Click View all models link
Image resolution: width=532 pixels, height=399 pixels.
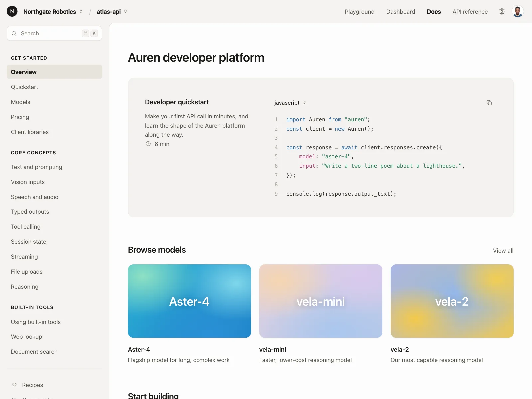(503, 251)
